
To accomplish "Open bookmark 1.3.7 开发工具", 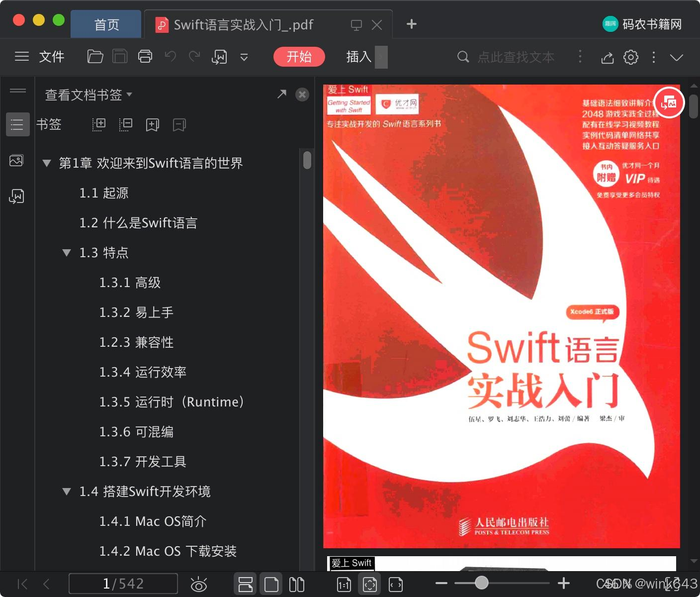I will pos(143,462).
